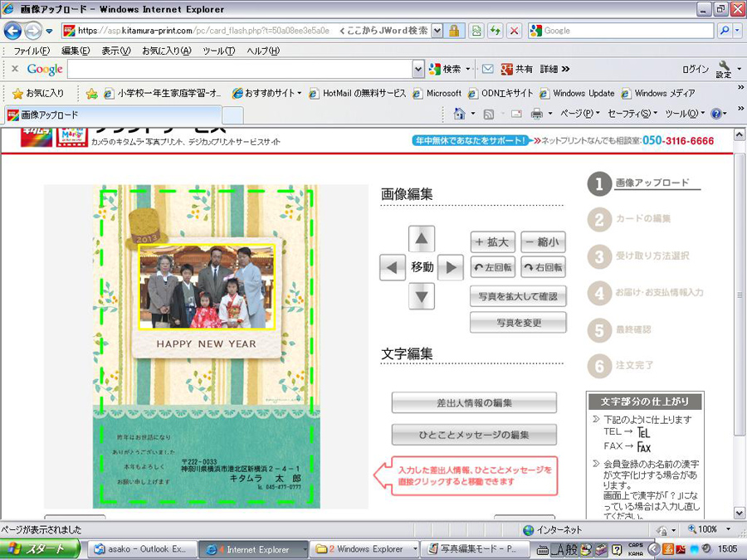Click 写真を変更 change photo button
747x560 pixels.
[518, 322]
